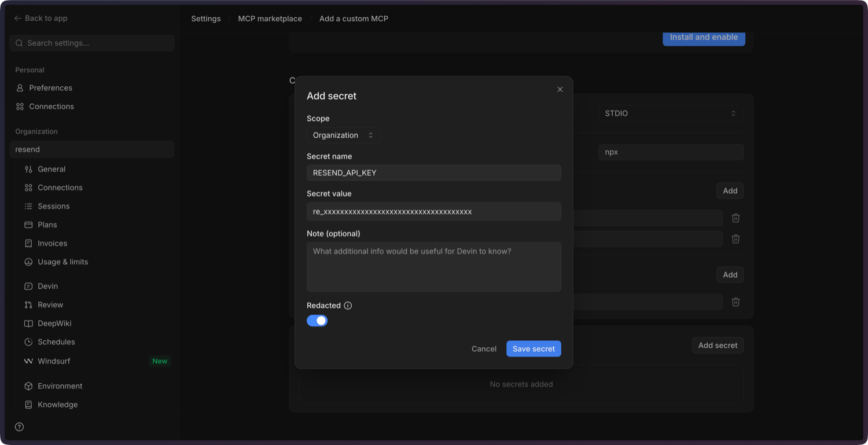This screenshot has height=445, width=868.
Task: Click the Save secret button
Action: pos(534,349)
